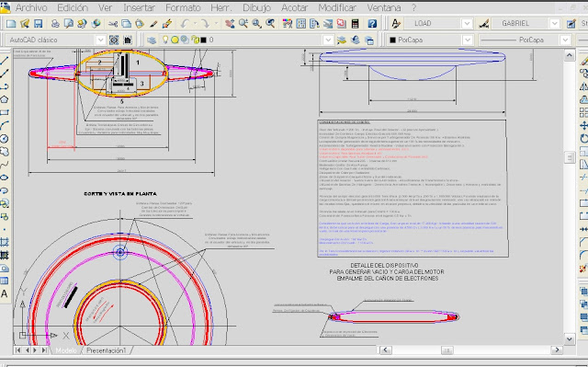Click the black PorCapa color swatch
Screen dimensions: 588x367
click(392, 40)
